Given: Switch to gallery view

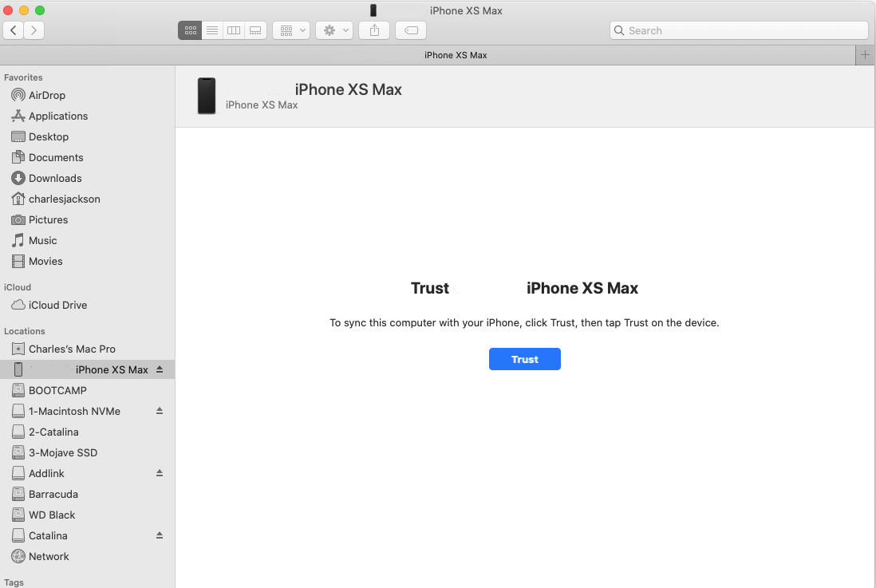Looking at the screenshot, I should [255, 31].
